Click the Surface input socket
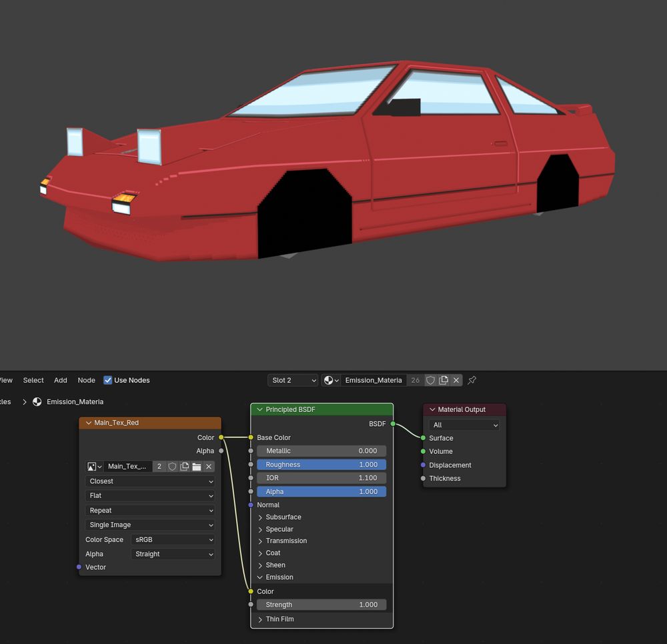Viewport: 667px width, 644px height. click(x=424, y=438)
